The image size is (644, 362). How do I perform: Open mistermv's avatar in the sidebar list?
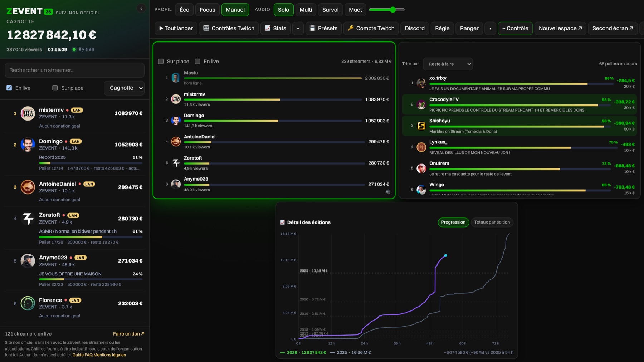coord(28,113)
